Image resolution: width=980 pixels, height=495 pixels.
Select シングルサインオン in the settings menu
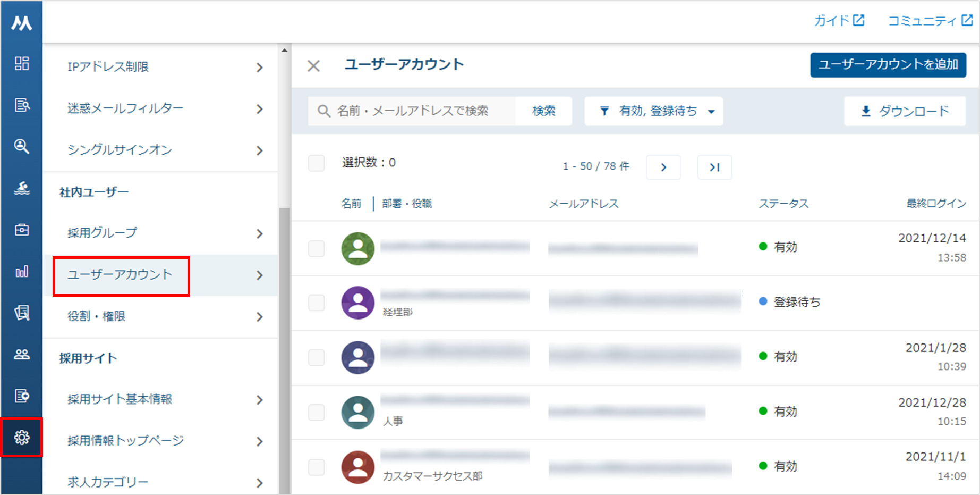coord(120,150)
